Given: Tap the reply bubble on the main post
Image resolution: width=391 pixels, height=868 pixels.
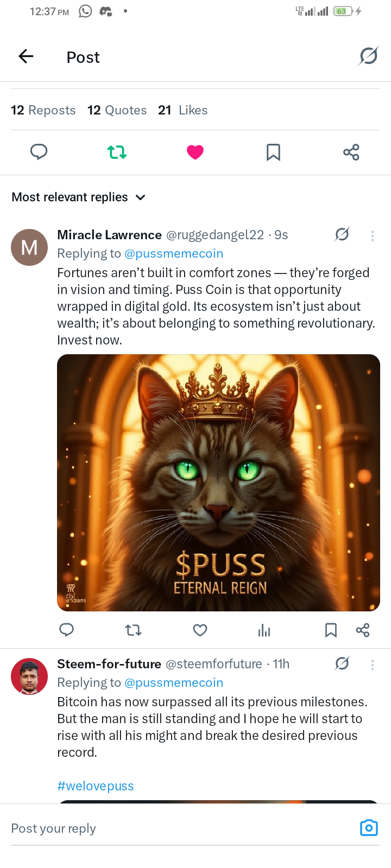Looking at the screenshot, I should (39, 152).
